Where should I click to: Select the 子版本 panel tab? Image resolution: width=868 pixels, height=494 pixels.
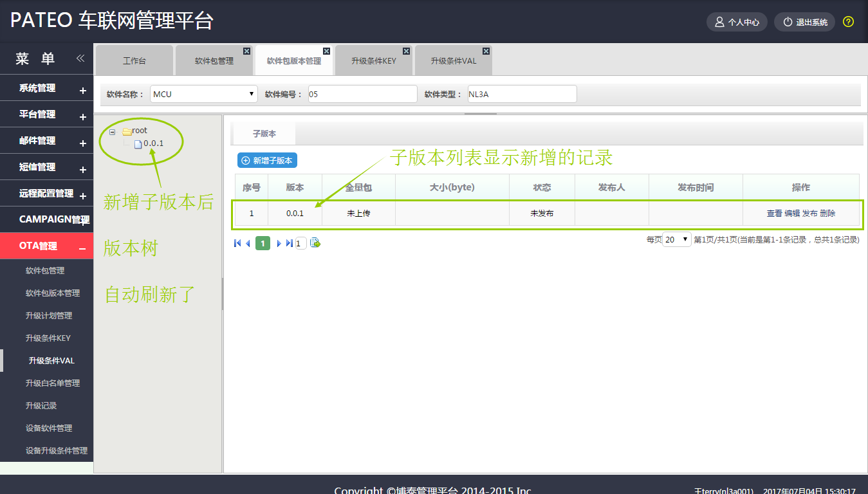264,134
